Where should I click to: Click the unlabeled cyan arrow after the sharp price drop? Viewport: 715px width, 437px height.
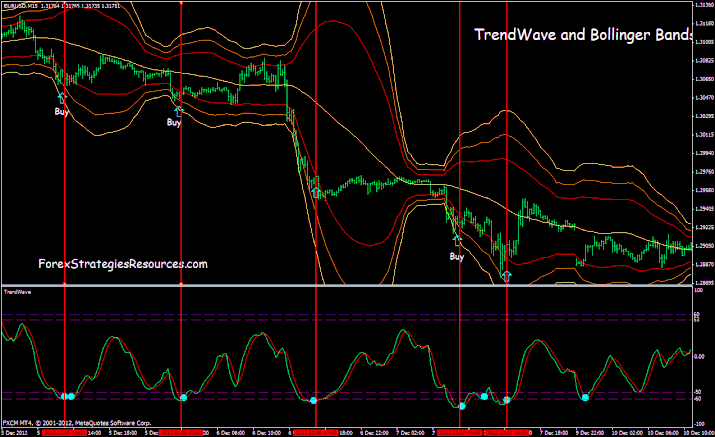(316, 192)
